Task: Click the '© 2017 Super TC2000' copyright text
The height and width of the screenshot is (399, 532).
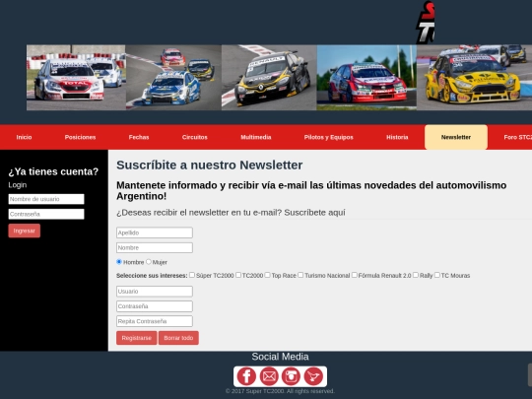Action: pos(280,391)
